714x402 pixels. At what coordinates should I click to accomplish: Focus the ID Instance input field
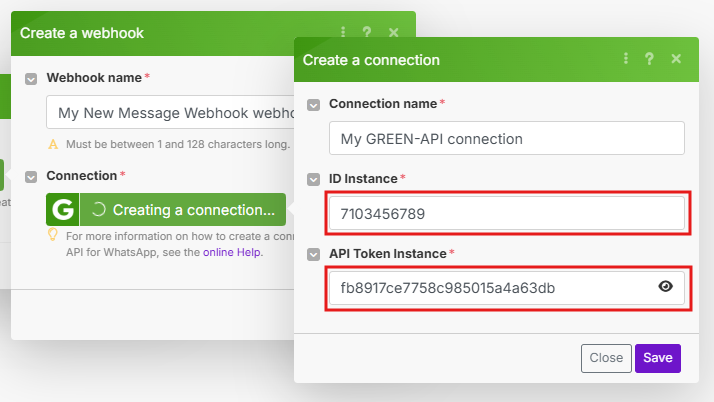[506, 213]
